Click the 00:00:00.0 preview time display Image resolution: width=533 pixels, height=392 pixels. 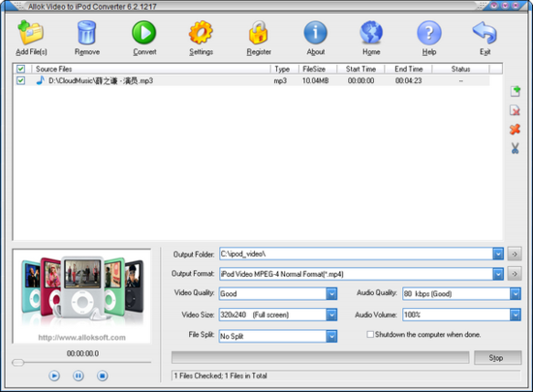82,353
